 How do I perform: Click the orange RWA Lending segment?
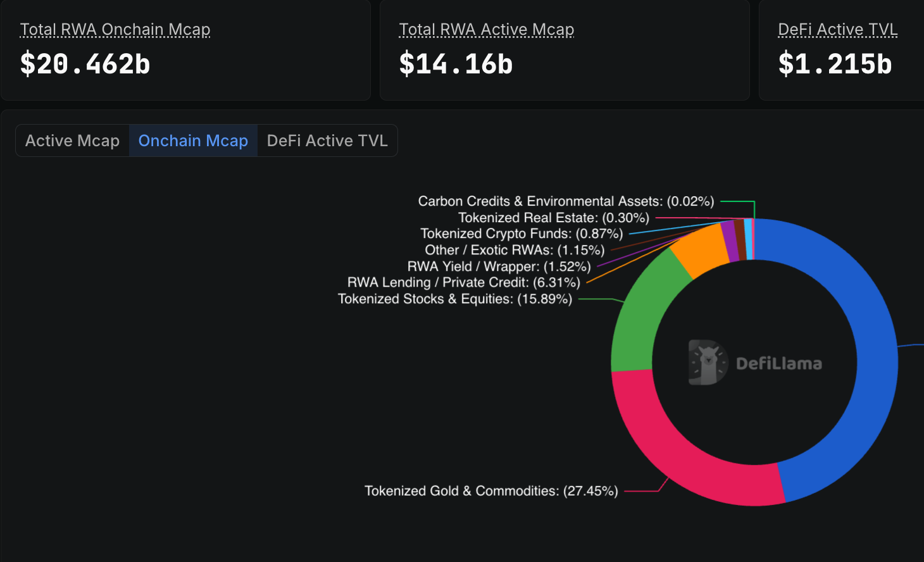(x=700, y=251)
